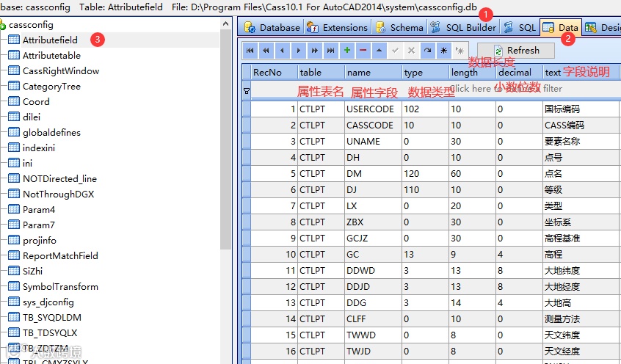Image resolution: width=621 pixels, height=364 pixels.
Task: Click the tree panel vertical scrollbar thumb
Action: pos(225,139)
